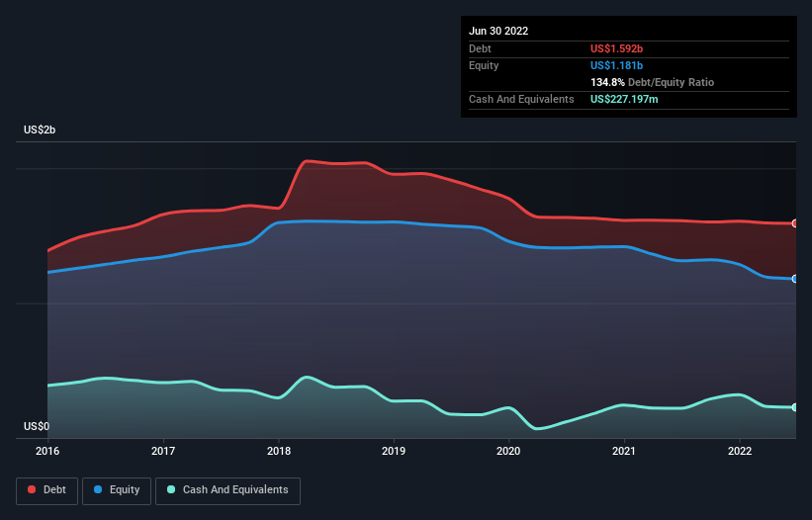The image size is (812, 520).
Task: Click the US$1.592b debt value
Action: (617, 48)
